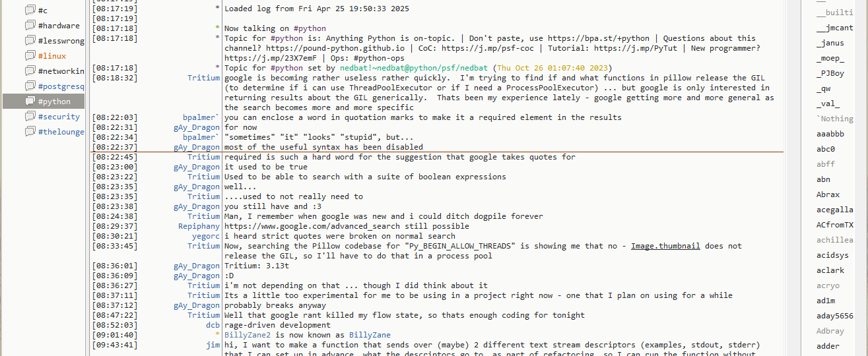This screenshot has height=356, width=868.
Task: Select user aaabbb in the nick list
Action: point(830,134)
